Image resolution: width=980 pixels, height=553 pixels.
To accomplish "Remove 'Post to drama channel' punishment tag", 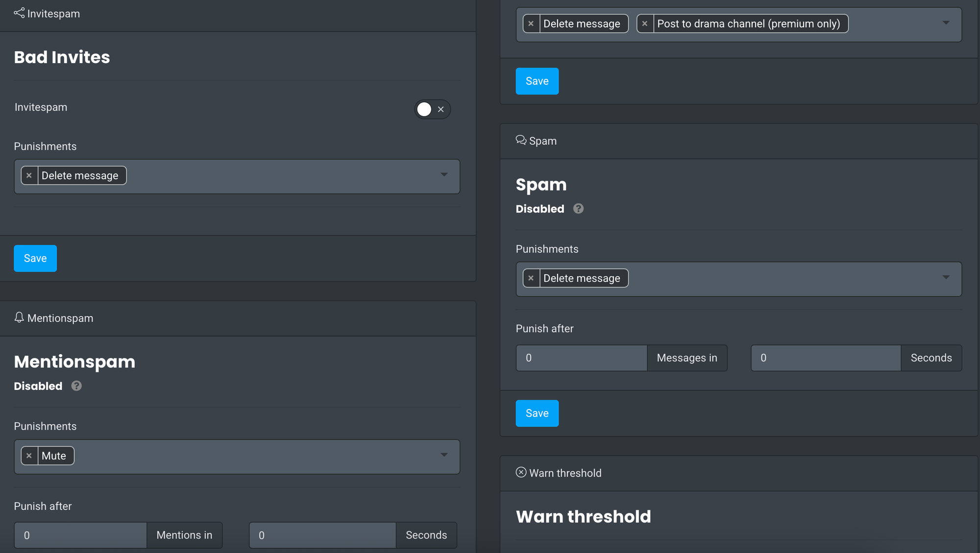I will [x=645, y=24].
